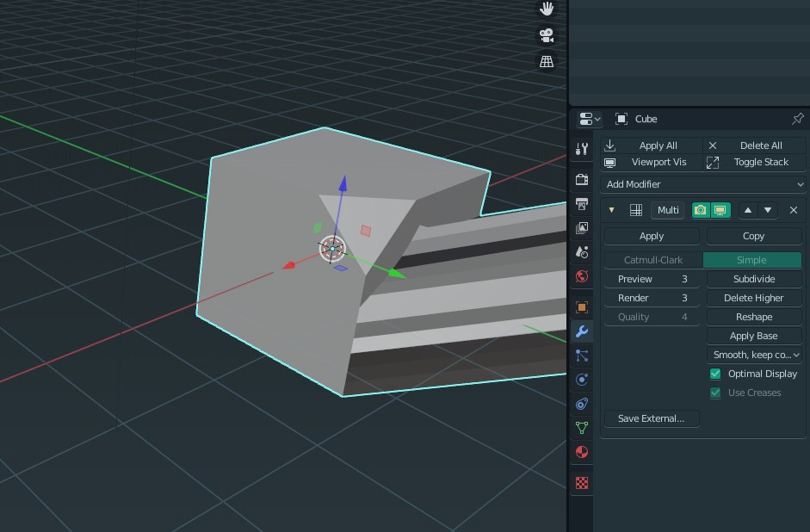Select the Simple subdivision type
Image resolution: width=810 pixels, height=532 pixels.
(753, 260)
